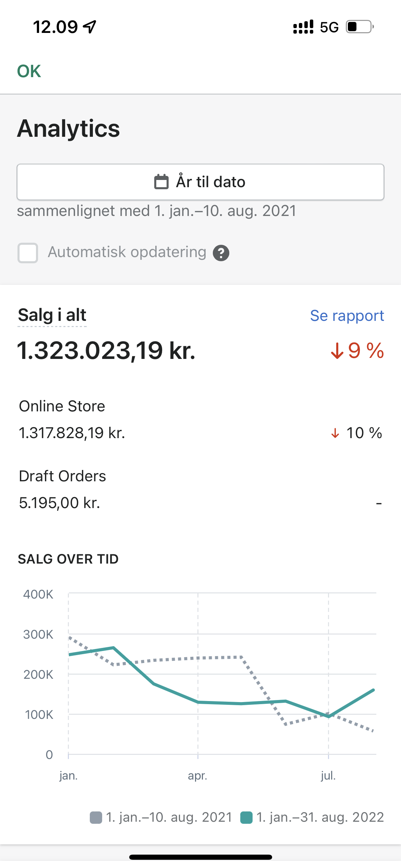Tap the calendar icon in date selector
This screenshot has height=868, width=401.
tap(161, 182)
